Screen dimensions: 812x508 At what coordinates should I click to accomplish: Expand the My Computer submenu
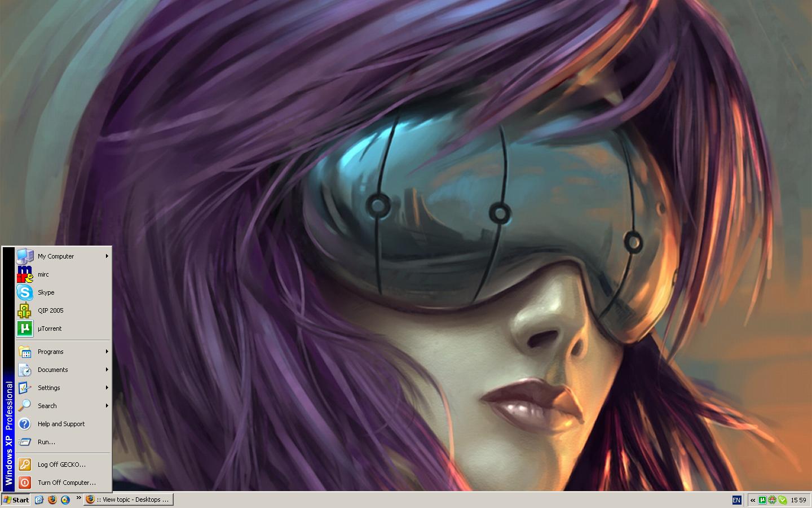(x=63, y=256)
